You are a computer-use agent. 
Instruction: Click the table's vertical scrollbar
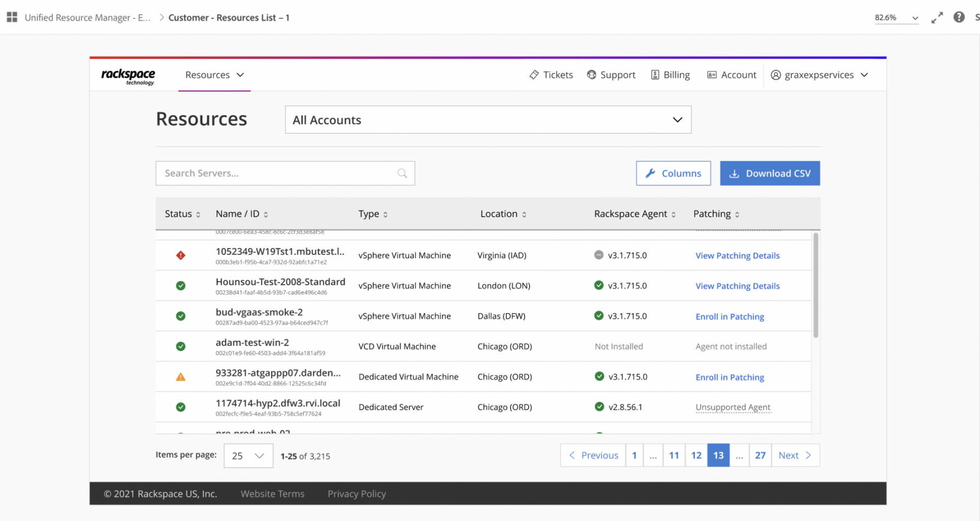click(815, 285)
